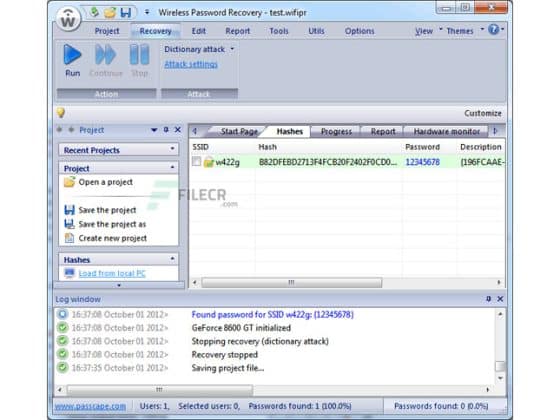Close the Log window
The height and width of the screenshot is (420, 560).
500,299
